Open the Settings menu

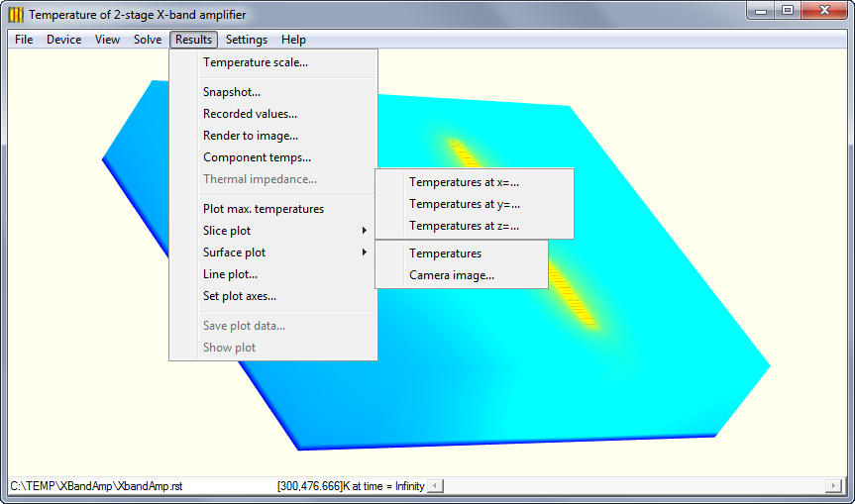point(247,40)
